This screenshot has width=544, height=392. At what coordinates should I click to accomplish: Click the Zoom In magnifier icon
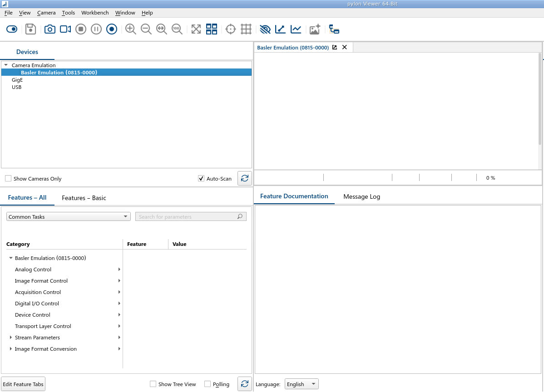click(x=130, y=29)
